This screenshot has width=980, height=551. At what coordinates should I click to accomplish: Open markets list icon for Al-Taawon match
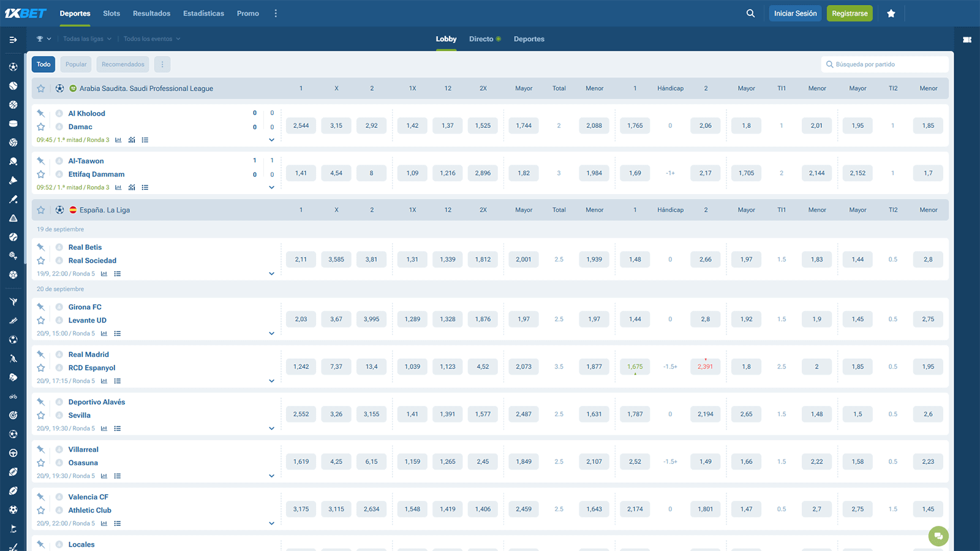[x=145, y=188]
